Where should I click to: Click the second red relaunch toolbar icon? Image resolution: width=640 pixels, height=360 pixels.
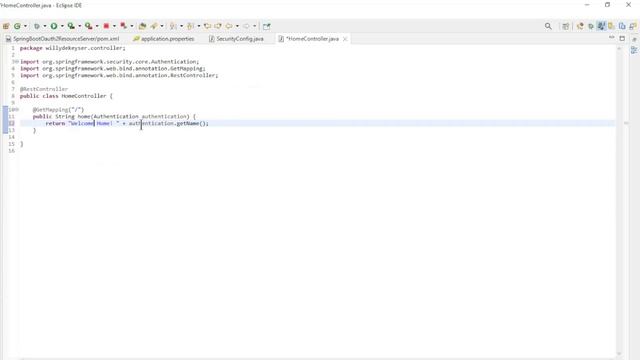click(x=124, y=26)
